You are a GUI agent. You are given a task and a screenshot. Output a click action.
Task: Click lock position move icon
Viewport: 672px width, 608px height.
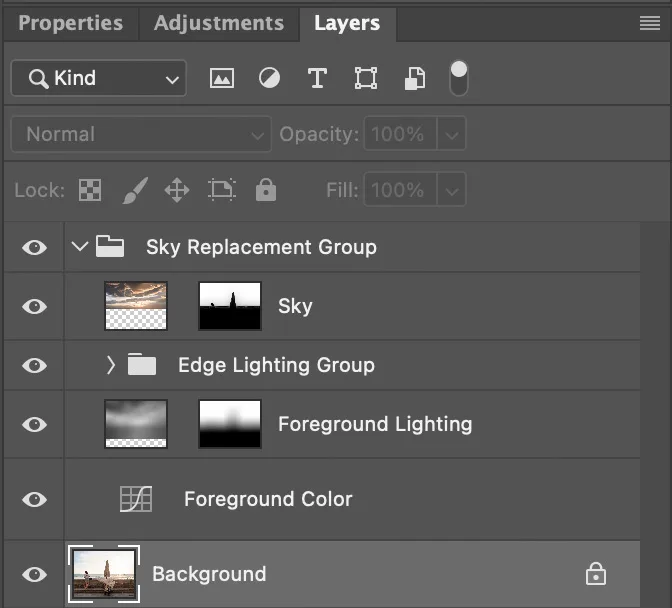177,190
